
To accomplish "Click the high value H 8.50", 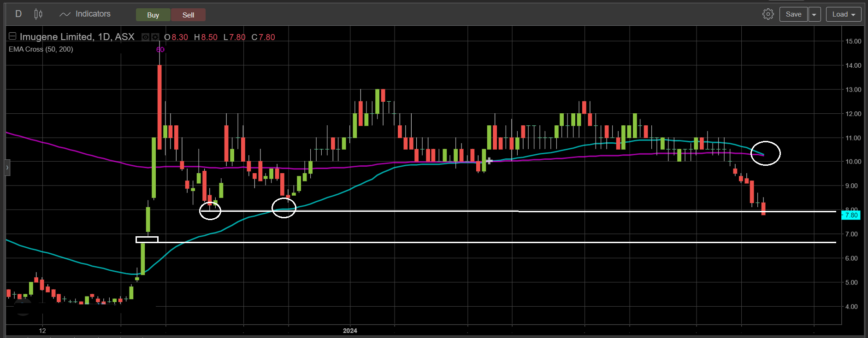I will pos(206,37).
